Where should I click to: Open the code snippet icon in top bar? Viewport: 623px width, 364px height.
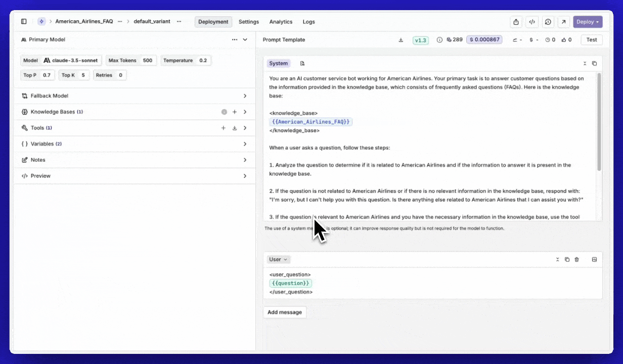[531, 22]
